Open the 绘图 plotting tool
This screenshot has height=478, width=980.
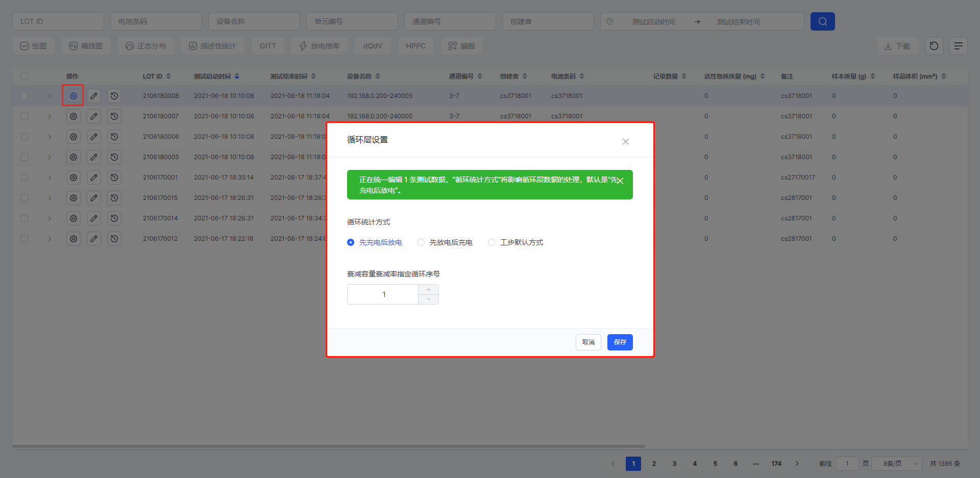(34, 46)
